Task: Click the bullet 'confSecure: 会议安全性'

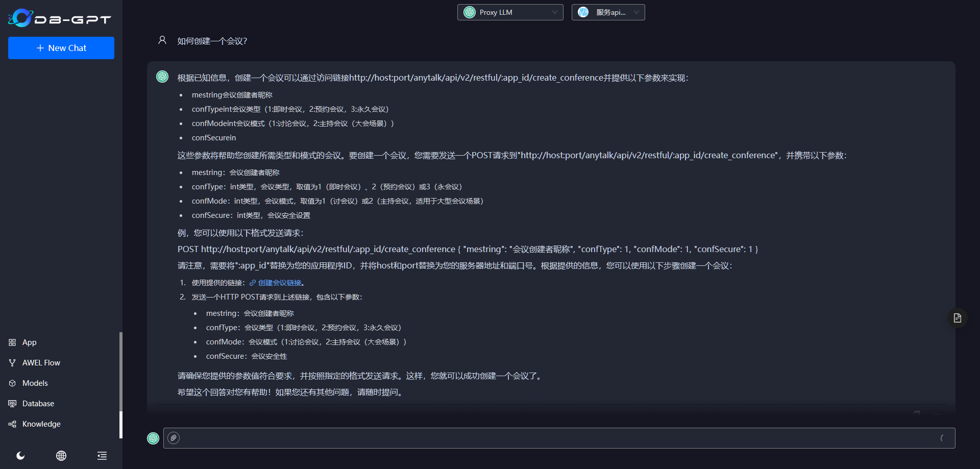Action: click(247, 356)
